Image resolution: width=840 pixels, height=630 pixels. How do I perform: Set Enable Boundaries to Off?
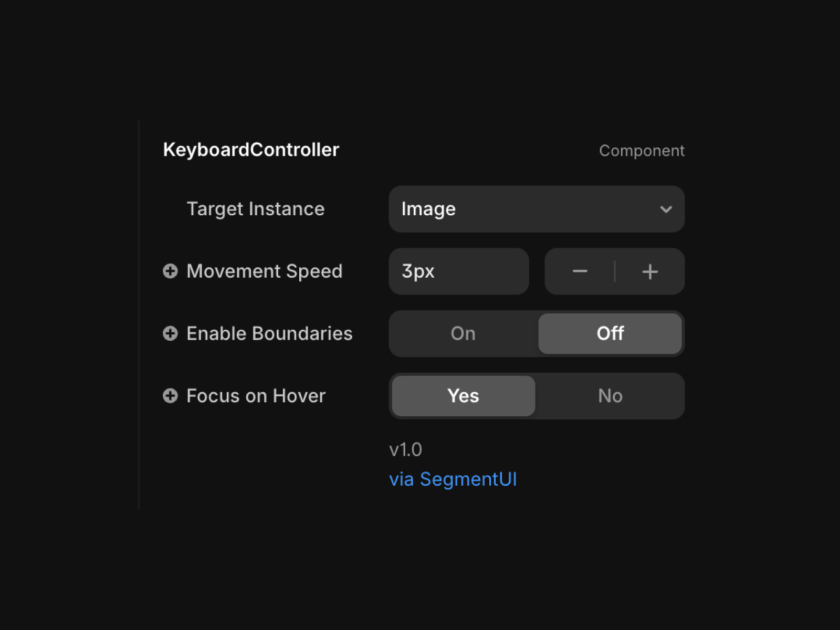[x=610, y=333]
